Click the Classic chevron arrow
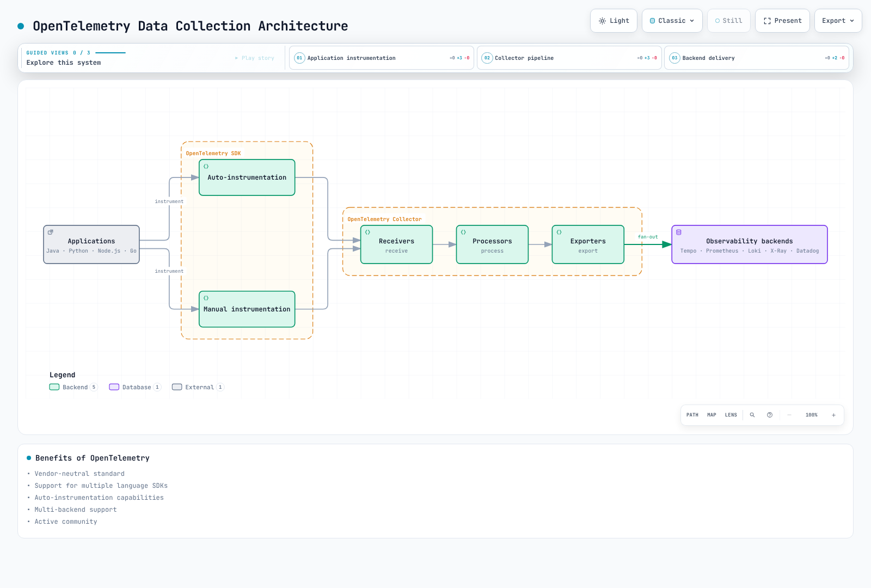 pos(692,21)
